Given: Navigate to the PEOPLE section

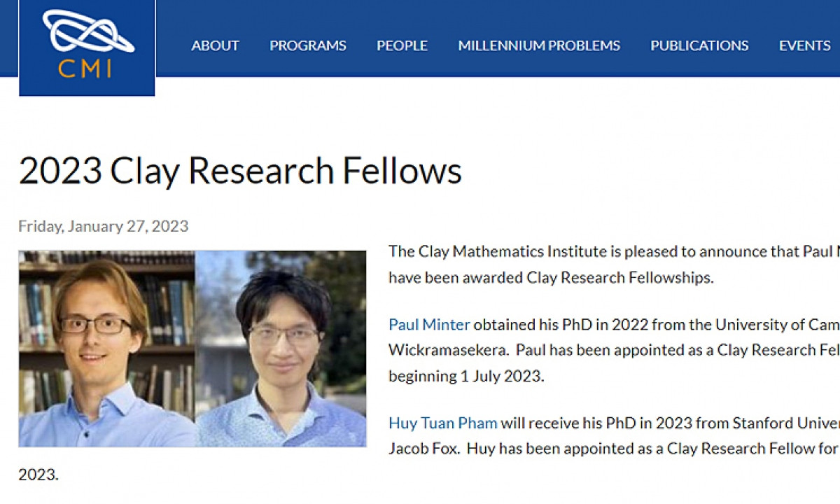Looking at the screenshot, I should [x=402, y=45].
